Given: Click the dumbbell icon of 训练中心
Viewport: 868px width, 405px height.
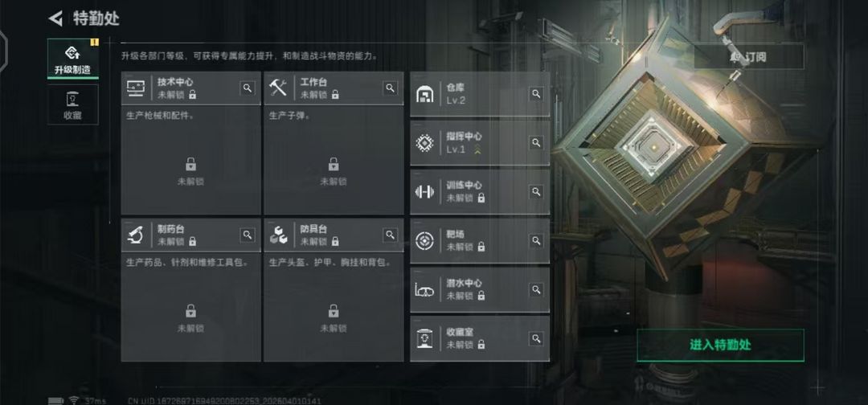Looking at the screenshot, I should [424, 192].
